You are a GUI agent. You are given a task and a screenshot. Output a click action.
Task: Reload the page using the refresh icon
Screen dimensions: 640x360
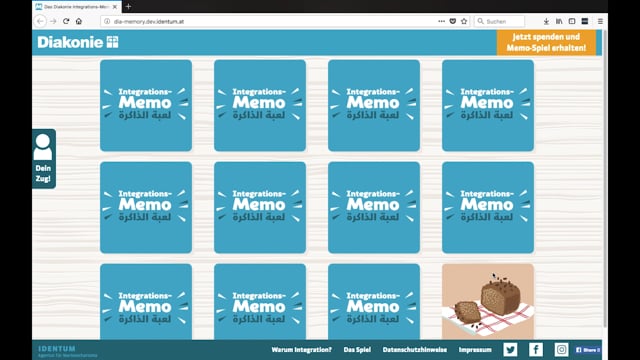click(x=66, y=21)
